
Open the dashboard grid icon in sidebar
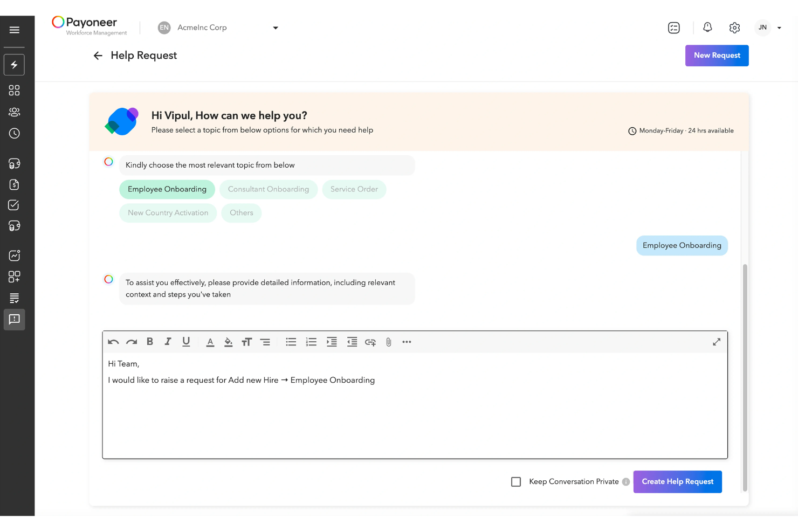[15, 91]
